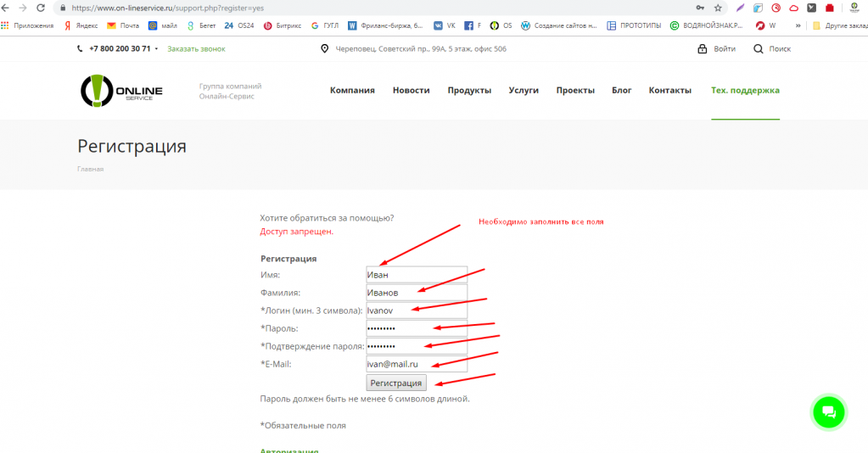Click the Online Service logo

(121, 91)
